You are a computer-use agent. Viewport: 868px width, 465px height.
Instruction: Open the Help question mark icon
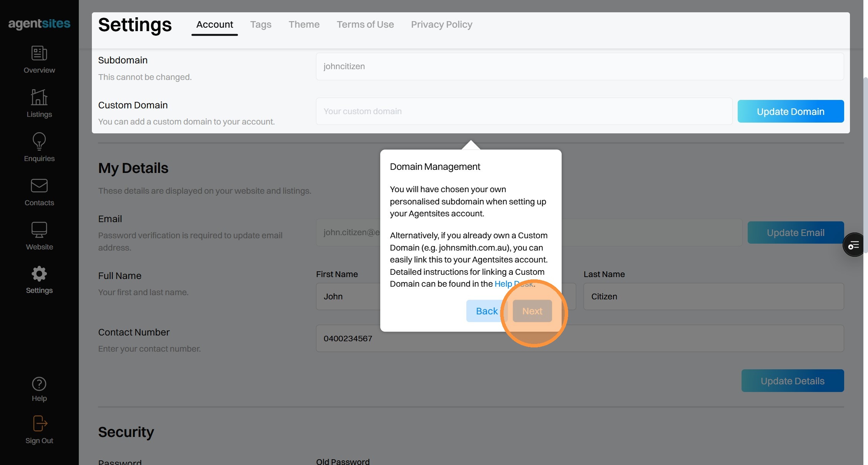[39, 384]
